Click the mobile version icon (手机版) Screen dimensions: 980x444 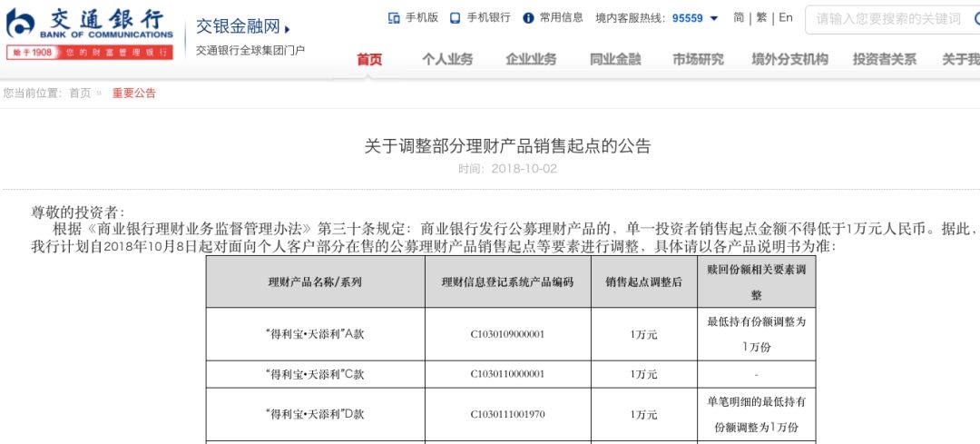tap(394, 18)
